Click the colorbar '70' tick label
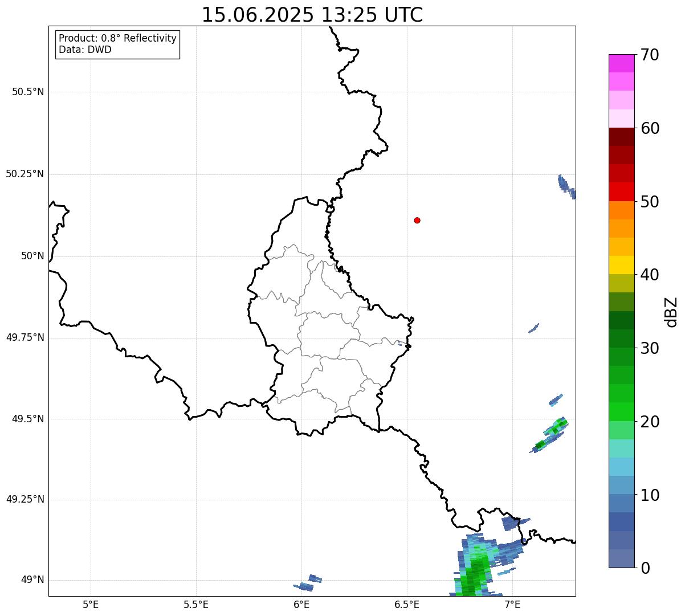Screen dimensions: 685x616 click(x=650, y=55)
